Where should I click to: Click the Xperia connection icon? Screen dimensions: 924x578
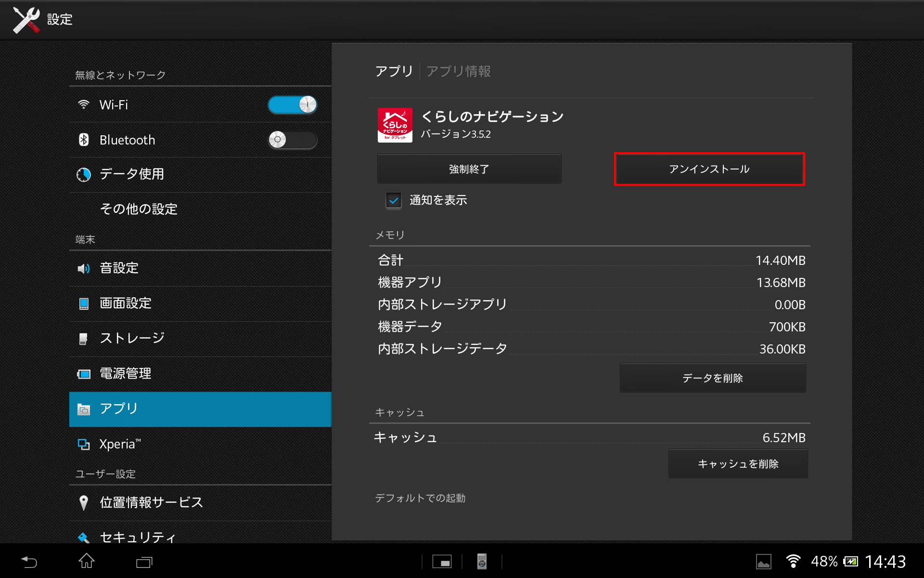[x=84, y=444]
